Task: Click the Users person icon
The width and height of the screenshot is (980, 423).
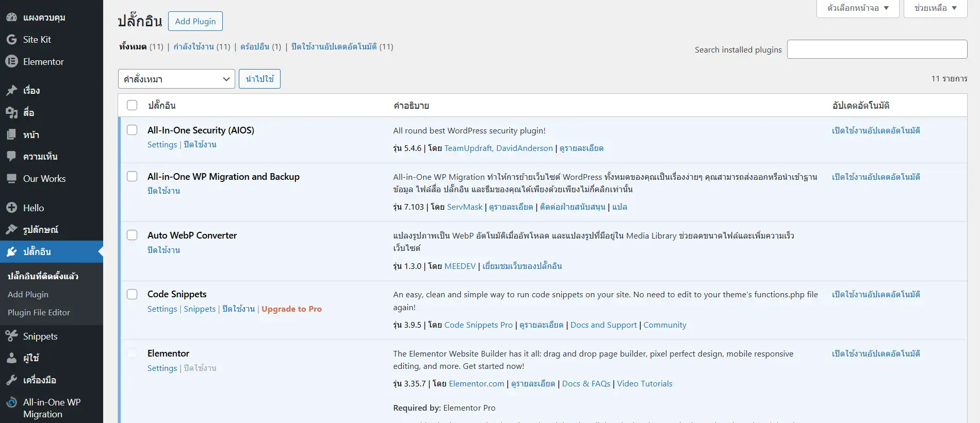Action: (x=11, y=358)
